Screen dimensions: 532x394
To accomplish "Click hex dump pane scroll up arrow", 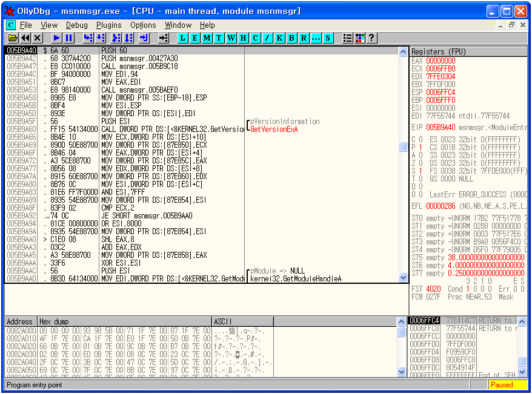I will pyautogui.click(x=401, y=321).
